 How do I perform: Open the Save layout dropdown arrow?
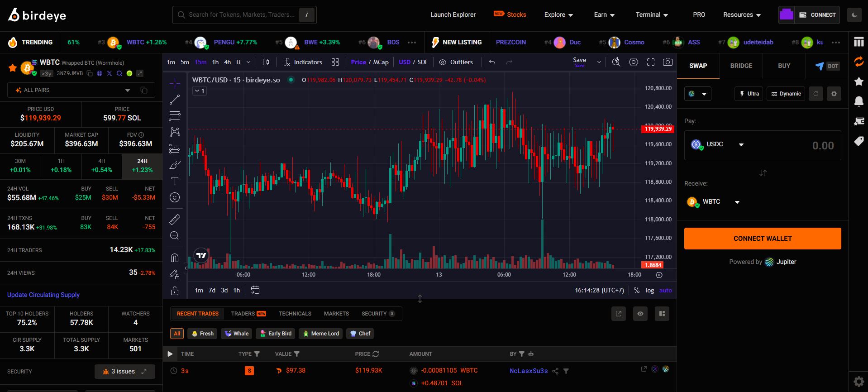(x=599, y=62)
